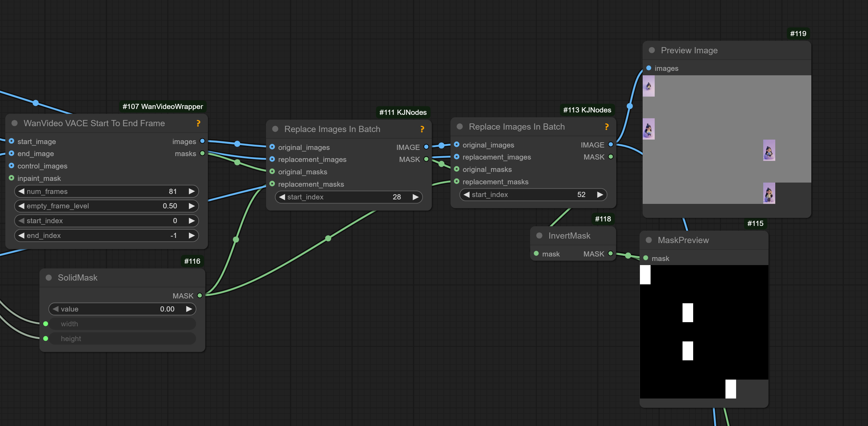Open help for WanVideo VACE node
Image resolution: width=868 pixels, height=426 pixels.
click(x=198, y=123)
